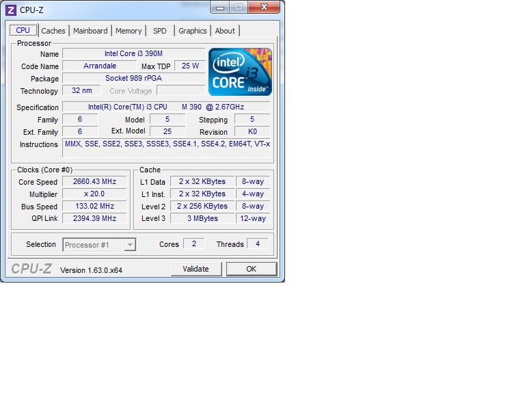This screenshot has width=525, height=420.
Task: Click the L1 Data 8-way value
Action: click(253, 181)
